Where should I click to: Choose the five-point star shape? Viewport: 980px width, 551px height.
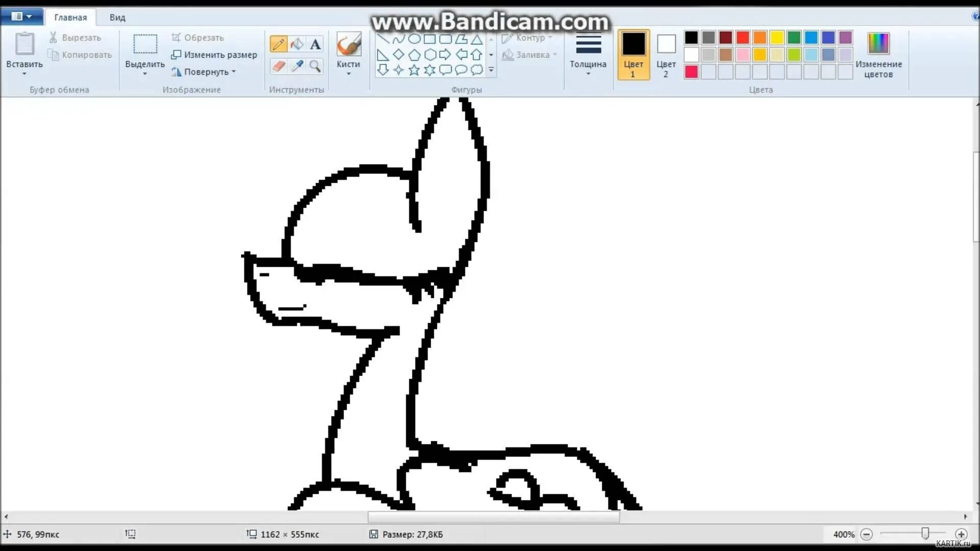pos(414,70)
